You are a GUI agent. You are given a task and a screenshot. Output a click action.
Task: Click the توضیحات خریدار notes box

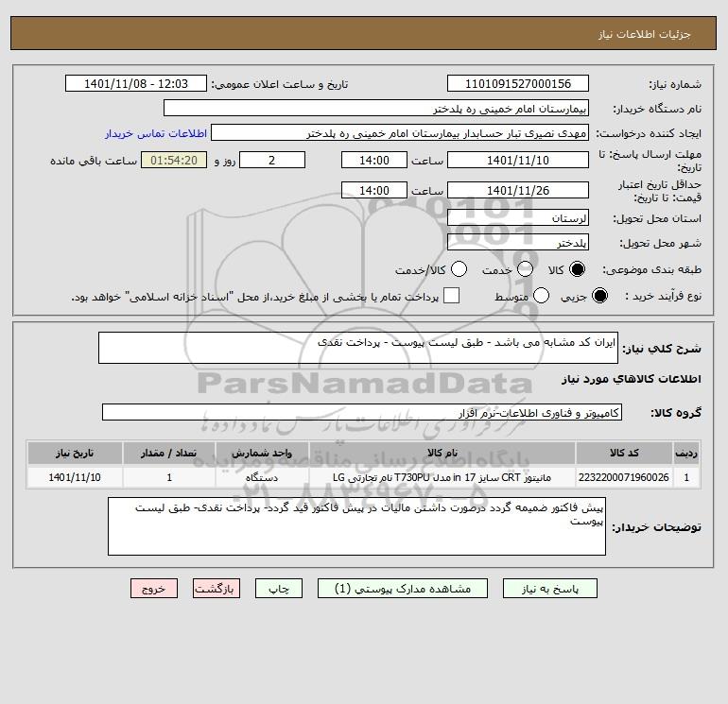click(x=356, y=526)
